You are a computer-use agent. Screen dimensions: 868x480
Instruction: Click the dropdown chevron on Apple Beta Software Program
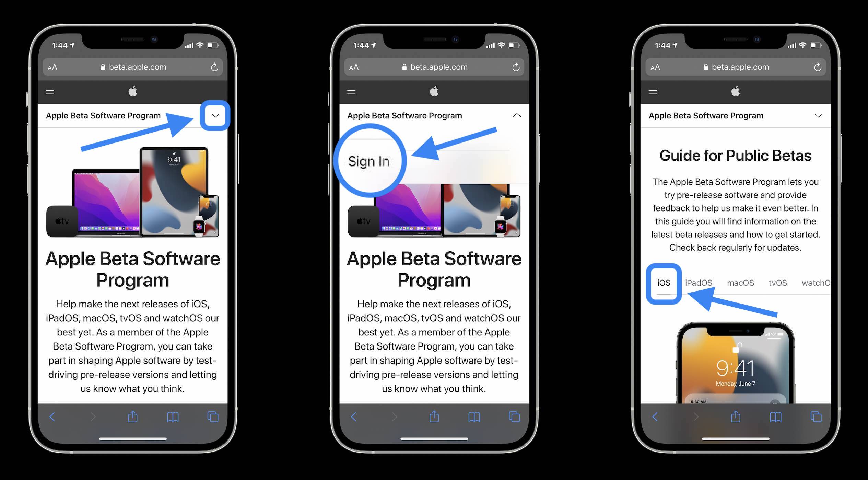pyautogui.click(x=215, y=115)
